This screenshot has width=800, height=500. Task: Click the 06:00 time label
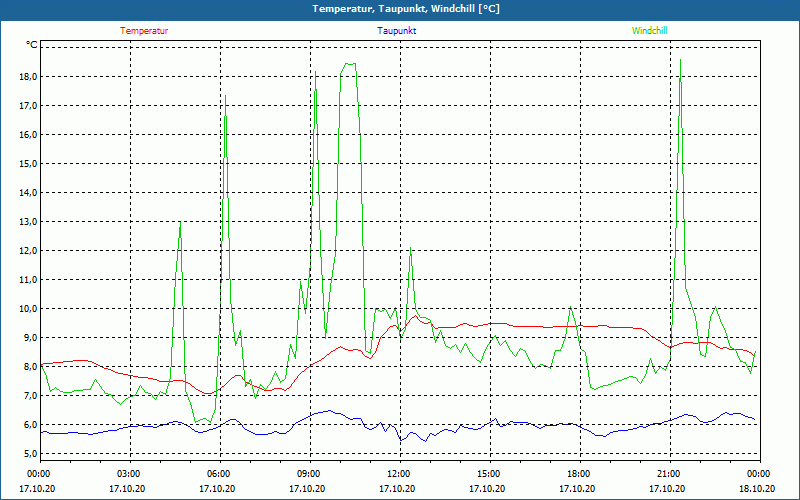219,474
